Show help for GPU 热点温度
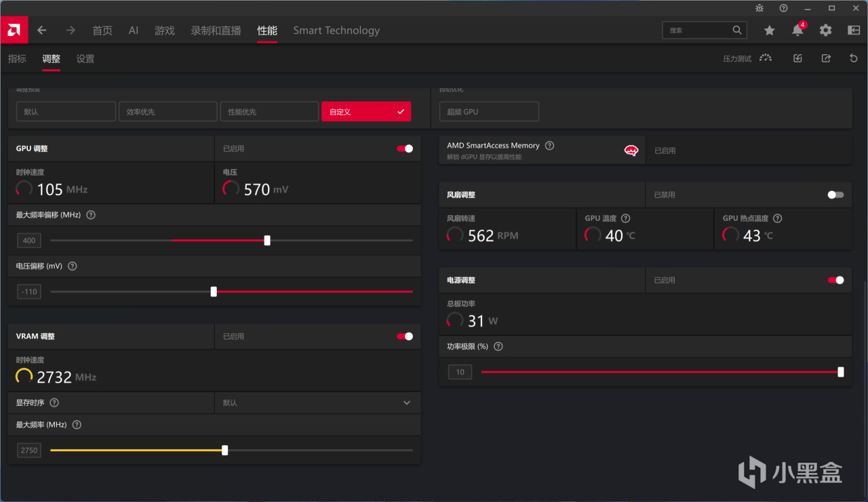Viewport: 868px width, 502px height. pyautogui.click(x=778, y=218)
